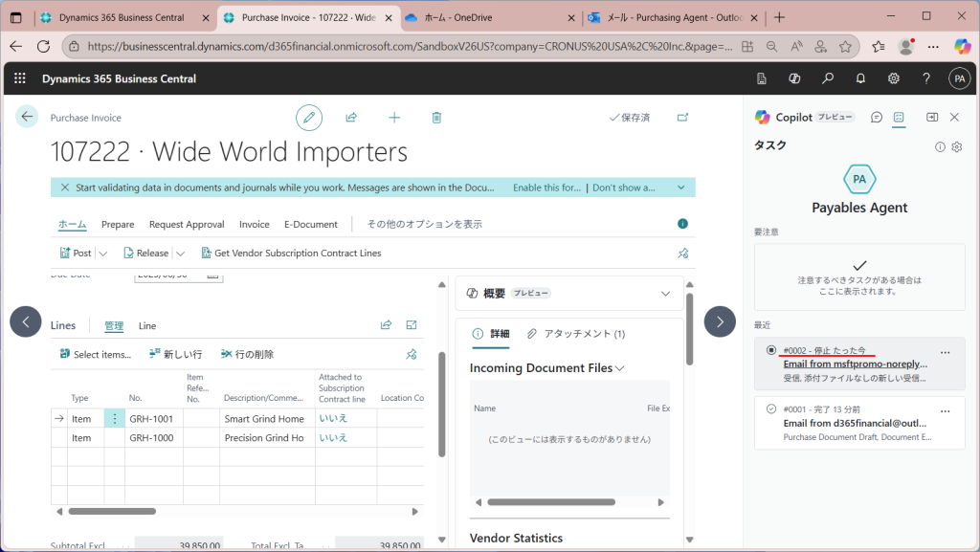The width and height of the screenshot is (980, 552).
Task: Show the info icon on action bar
Action: point(682,224)
